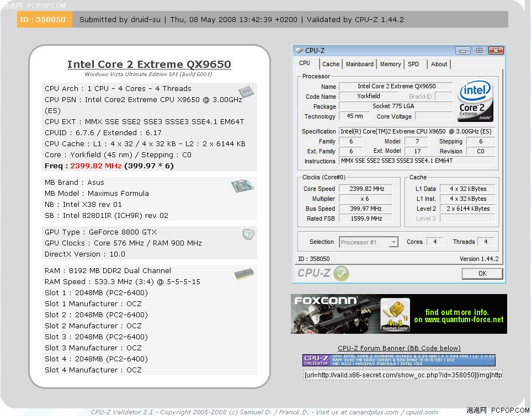Click the red 2399.82 MHz frequency text
The height and width of the screenshot is (416, 532).
pos(95,166)
